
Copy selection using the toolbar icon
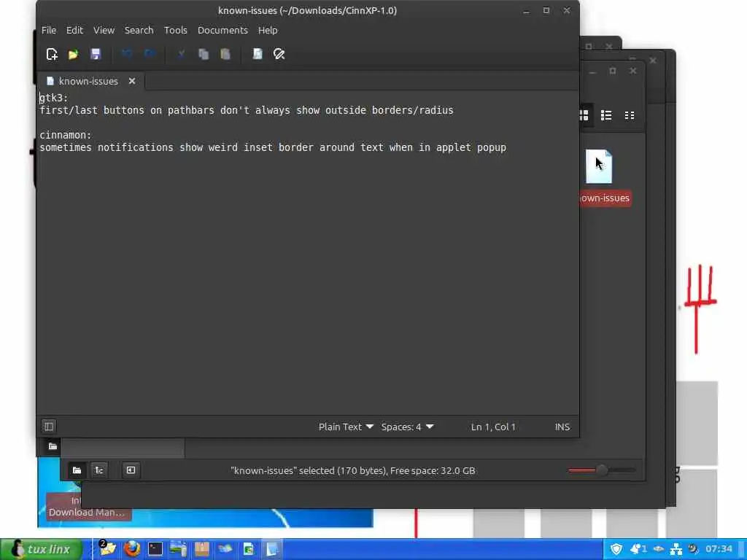point(204,54)
